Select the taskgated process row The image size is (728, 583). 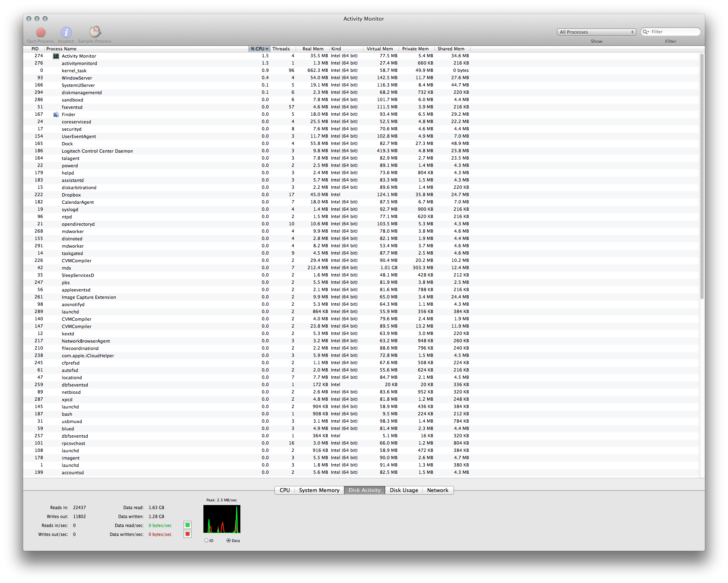[x=361, y=253]
